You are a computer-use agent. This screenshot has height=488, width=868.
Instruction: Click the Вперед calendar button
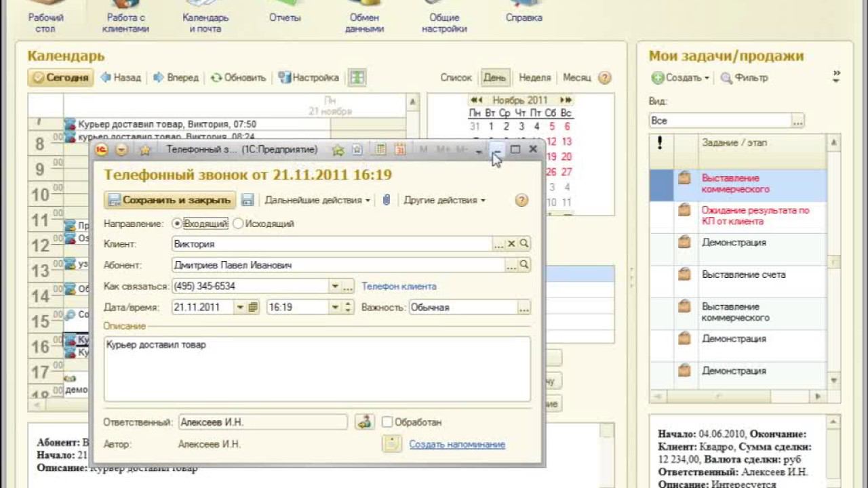coord(176,77)
